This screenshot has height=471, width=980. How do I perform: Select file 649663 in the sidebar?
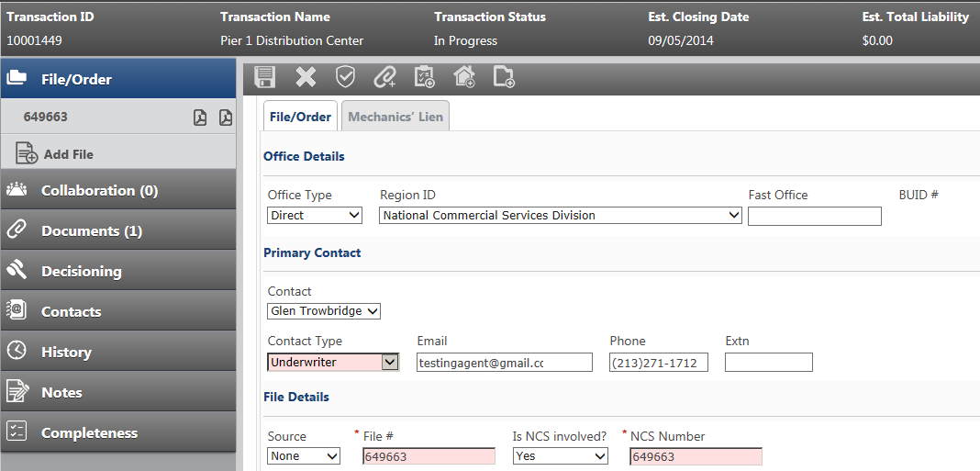[45, 117]
